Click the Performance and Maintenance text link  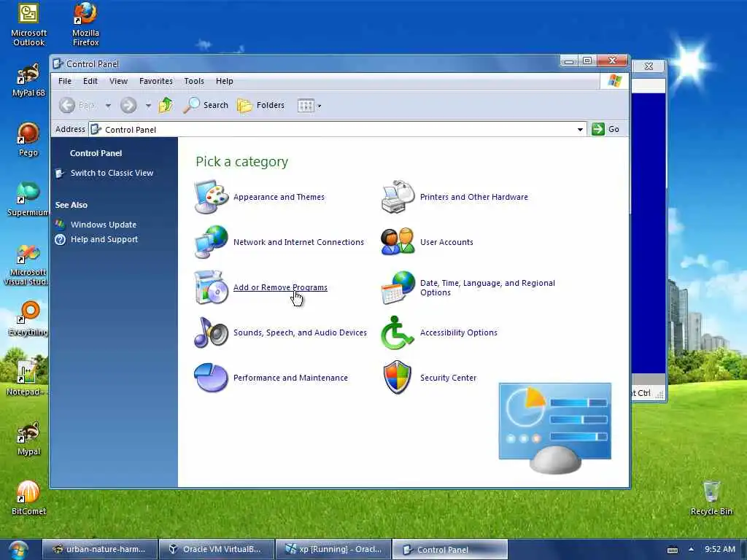pos(290,378)
